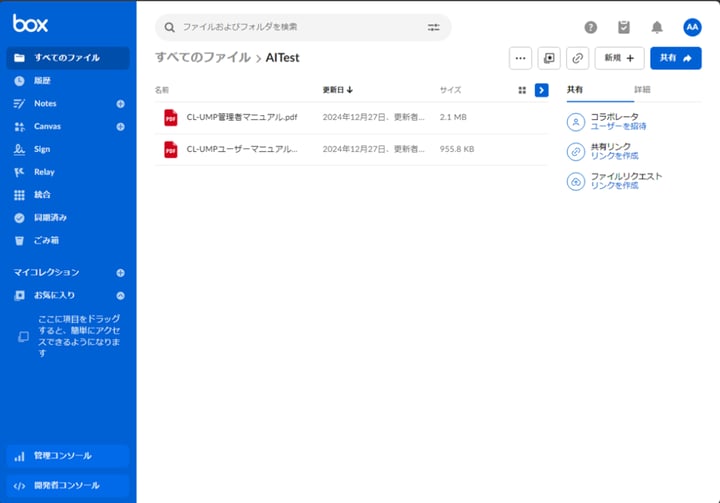Viewport: 720px width, 503px height.
Task: Open CL-UMP管理者マニュアル.pdf file
Action: click(x=242, y=117)
